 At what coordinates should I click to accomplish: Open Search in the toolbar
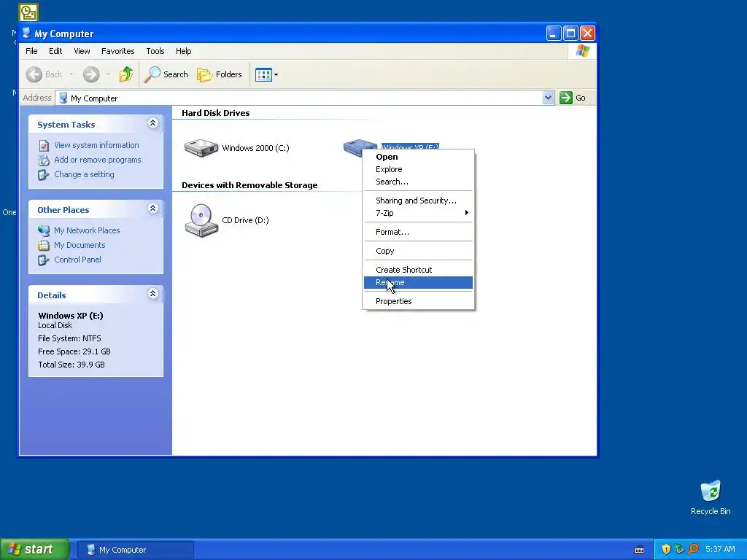[166, 74]
